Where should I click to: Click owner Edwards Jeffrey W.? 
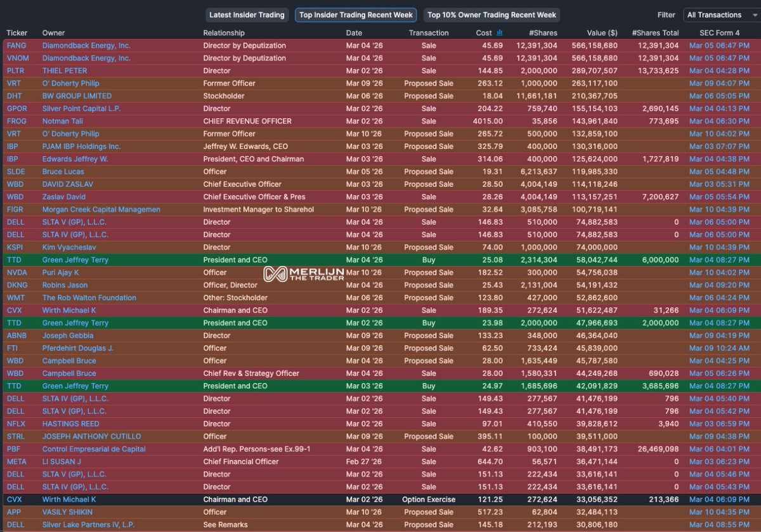pyautogui.click(x=75, y=159)
